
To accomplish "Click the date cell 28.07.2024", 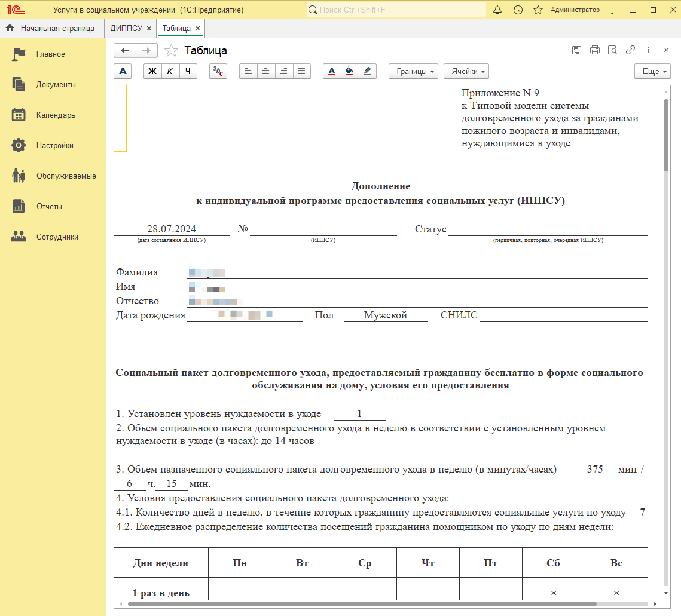I will [x=172, y=229].
